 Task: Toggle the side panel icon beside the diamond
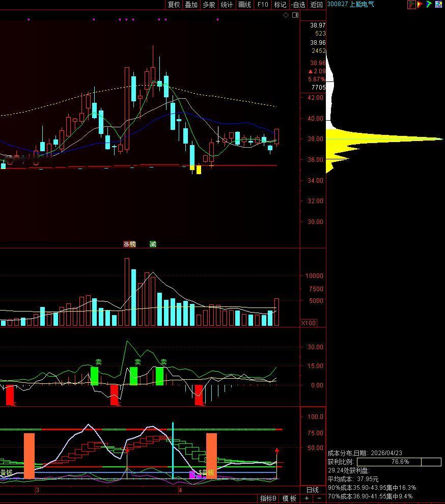coord(295,15)
